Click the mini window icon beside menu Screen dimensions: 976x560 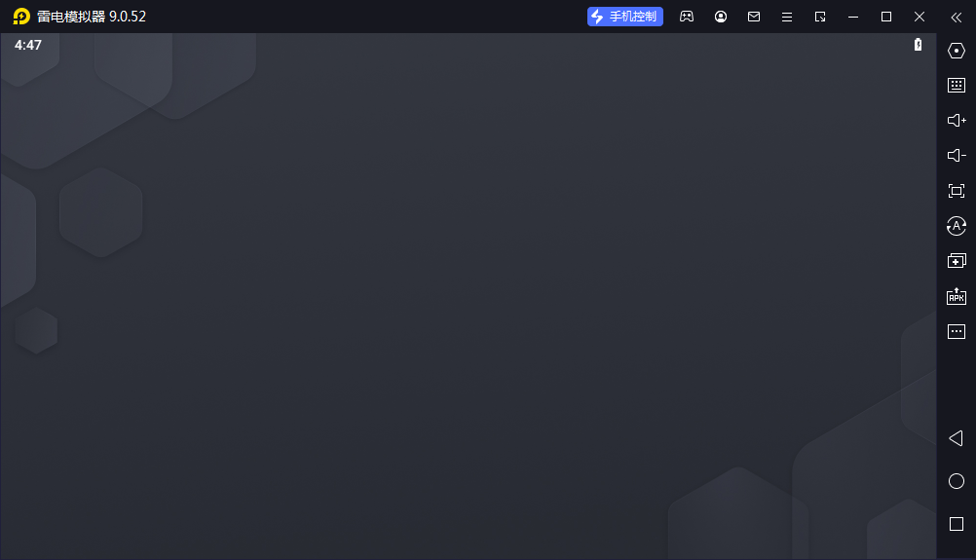point(820,17)
